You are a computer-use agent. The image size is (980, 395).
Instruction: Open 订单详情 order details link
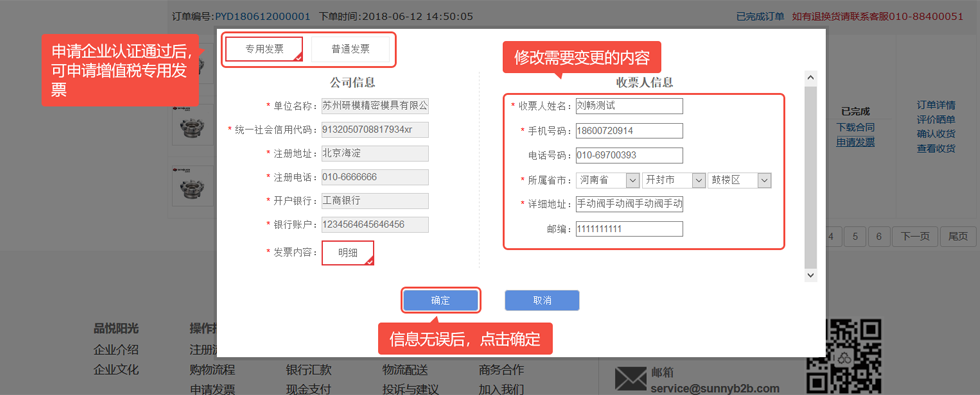936,105
